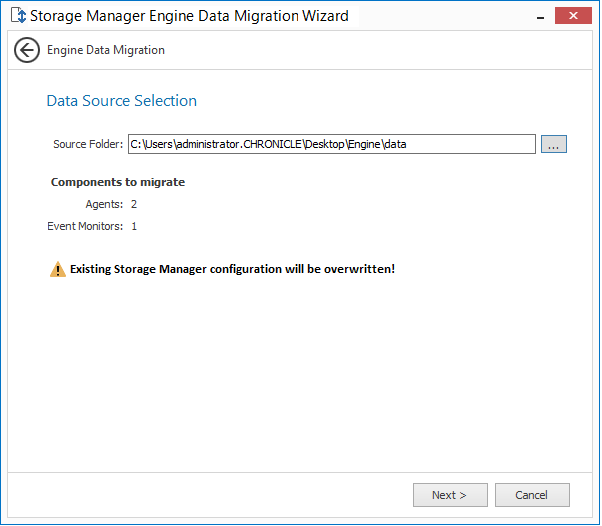Open folder browser with the ellipsis button
This screenshot has height=526, width=602.
(554, 144)
